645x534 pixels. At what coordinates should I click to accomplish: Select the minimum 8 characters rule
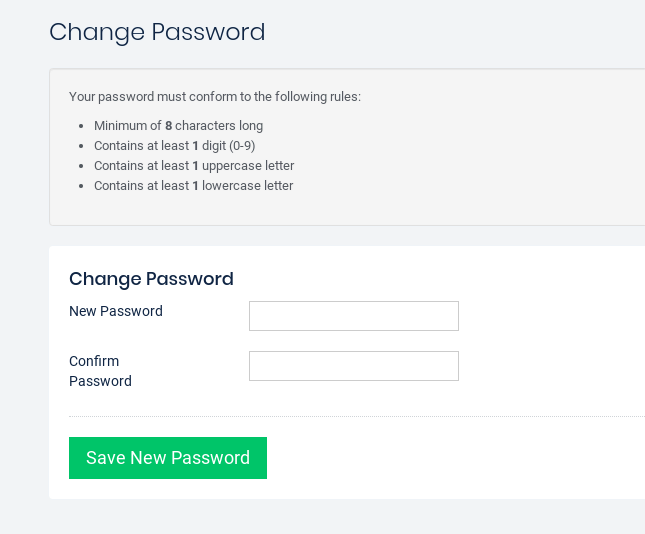point(178,126)
